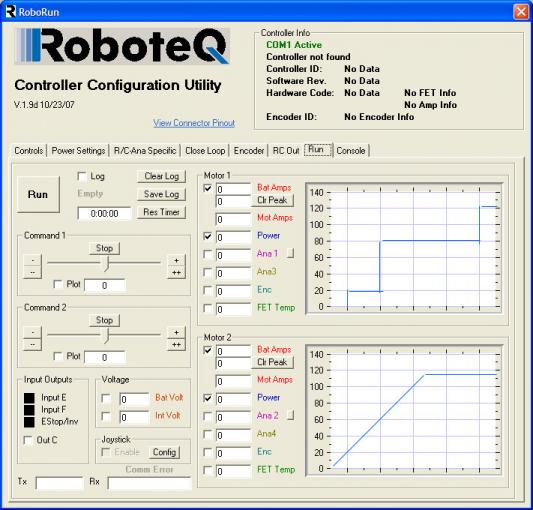
Task: Click the Clear Log button
Action: (x=161, y=176)
